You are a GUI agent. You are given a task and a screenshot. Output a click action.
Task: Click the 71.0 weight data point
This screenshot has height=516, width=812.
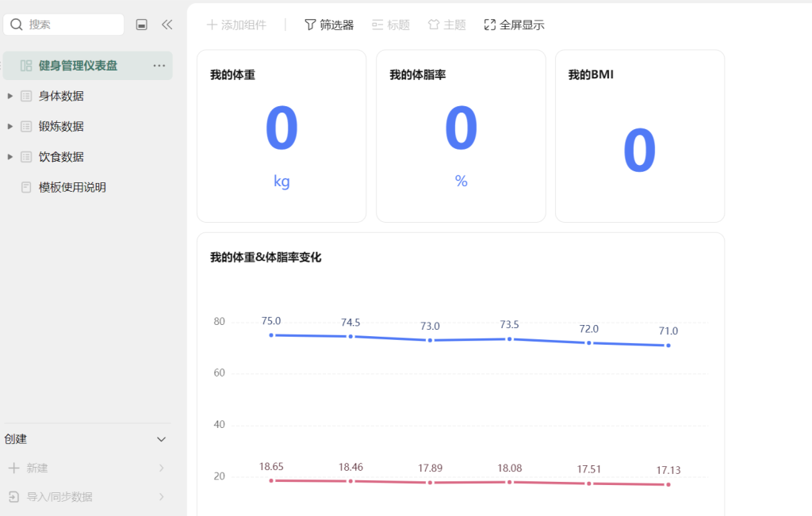click(x=668, y=346)
